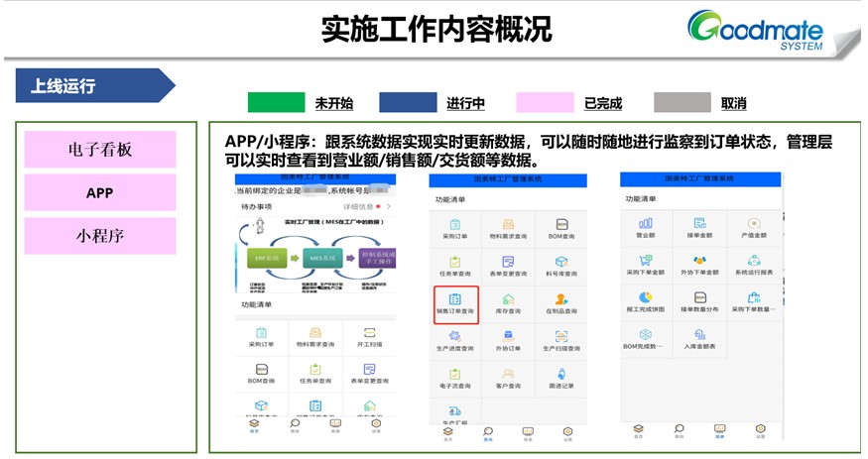Click the green 未开始 legend swatch
868x459 pixels.
pos(276,102)
